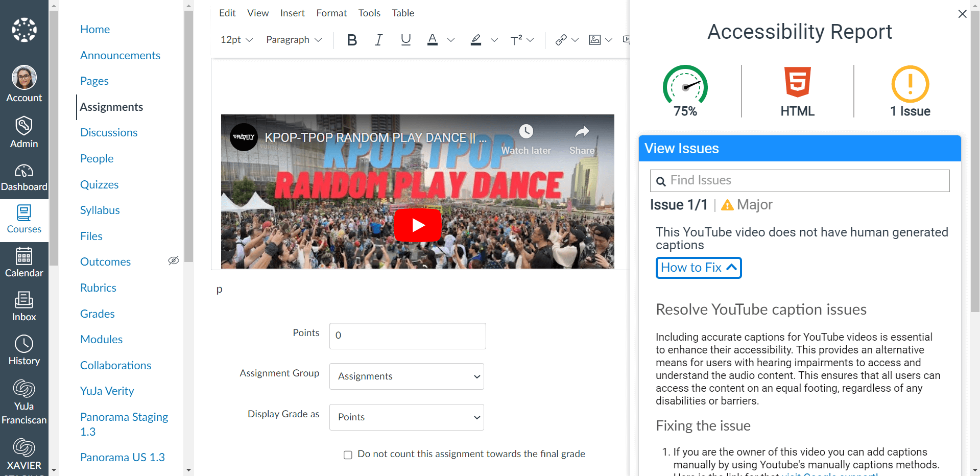
Task: Open Panorama Staging 1.3 link
Action: click(x=124, y=424)
